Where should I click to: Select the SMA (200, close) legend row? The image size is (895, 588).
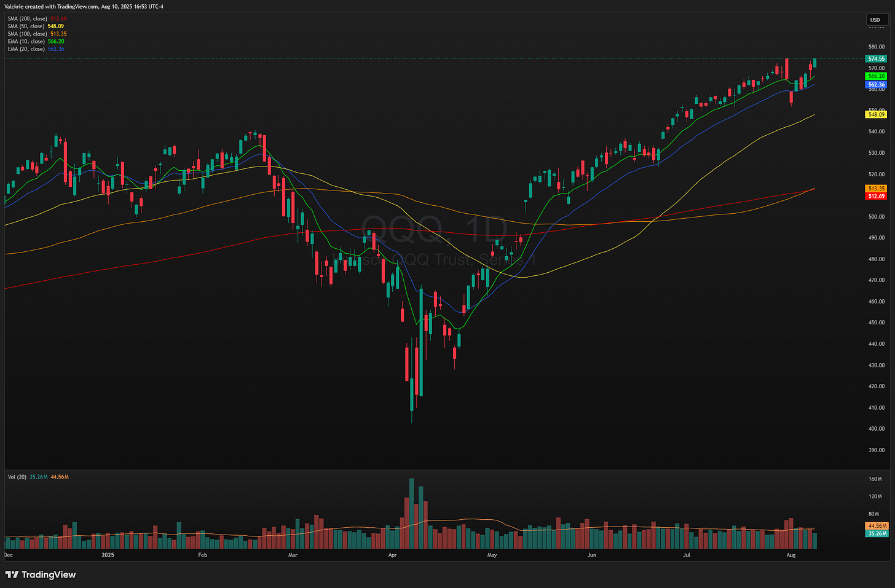click(x=37, y=18)
